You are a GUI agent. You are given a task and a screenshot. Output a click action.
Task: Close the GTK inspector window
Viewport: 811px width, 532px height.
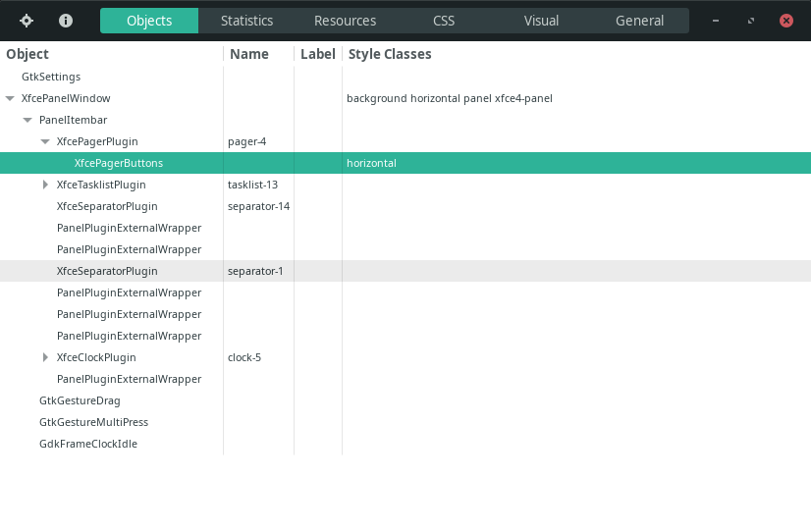pos(786,21)
